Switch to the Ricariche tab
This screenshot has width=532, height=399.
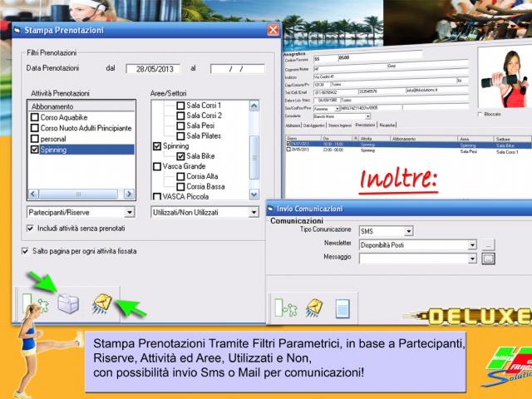(x=387, y=125)
